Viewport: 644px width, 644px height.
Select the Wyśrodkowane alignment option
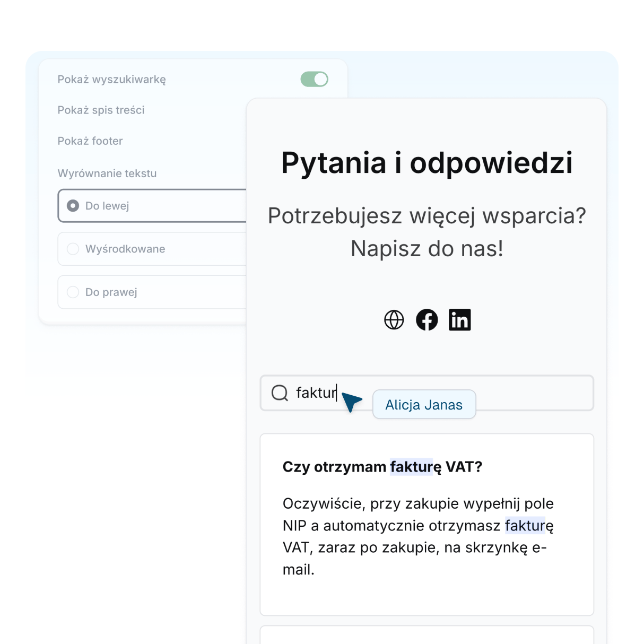click(152, 249)
